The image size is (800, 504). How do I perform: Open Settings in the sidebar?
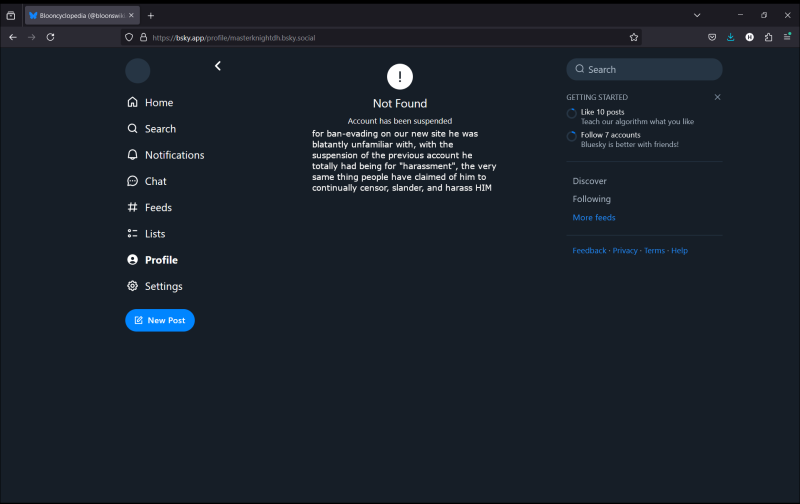point(155,286)
